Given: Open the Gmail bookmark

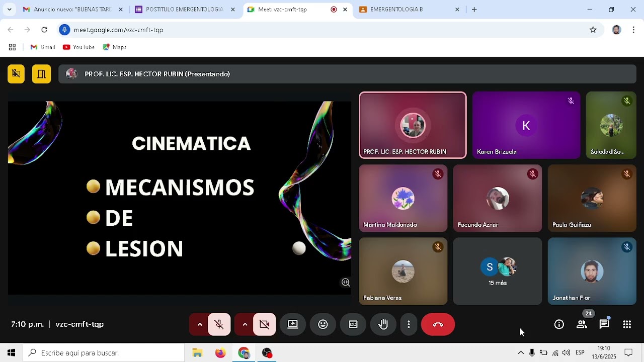Looking at the screenshot, I should pyautogui.click(x=43, y=47).
